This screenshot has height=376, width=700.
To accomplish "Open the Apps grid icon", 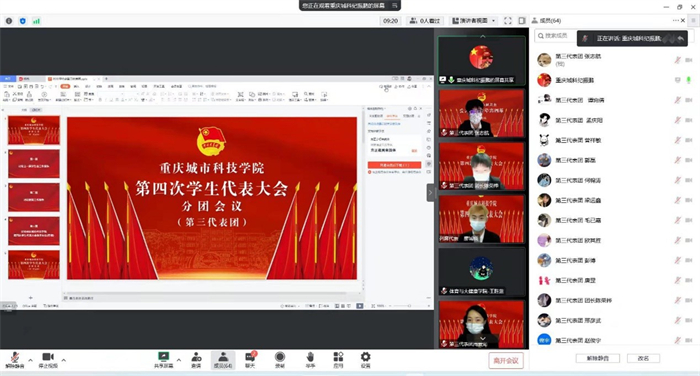I will [338, 360].
